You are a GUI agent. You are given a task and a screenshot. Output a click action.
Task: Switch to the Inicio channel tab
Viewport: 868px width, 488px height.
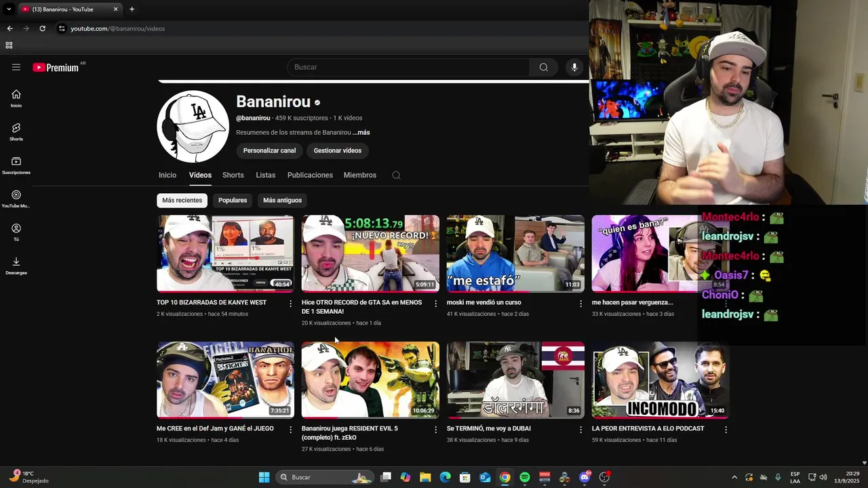pyautogui.click(x=167, y=175)
